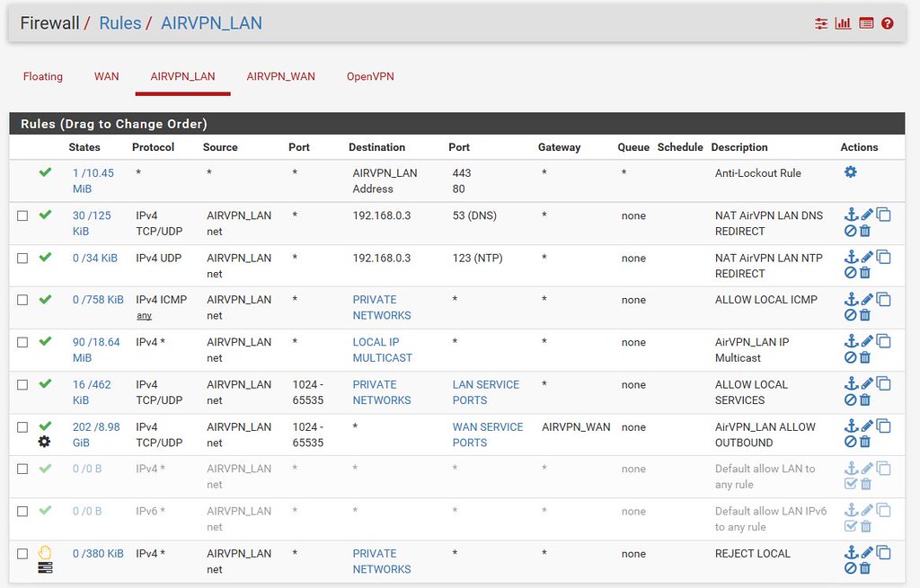Switch to the AIRVPN_WAN tab
The image size is (920, 588).
(x=280, y=76)
